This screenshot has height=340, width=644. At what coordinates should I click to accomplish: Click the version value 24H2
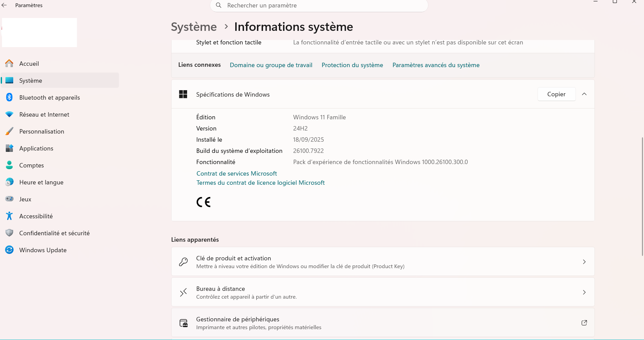tap(300, 128)
